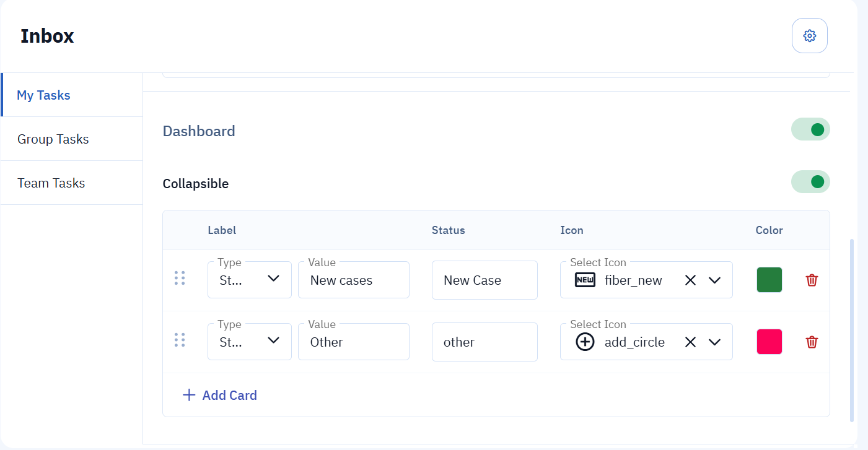Switch to the Team Tasks tab
The image size is (868, 450).
click(x=51, y=183)
